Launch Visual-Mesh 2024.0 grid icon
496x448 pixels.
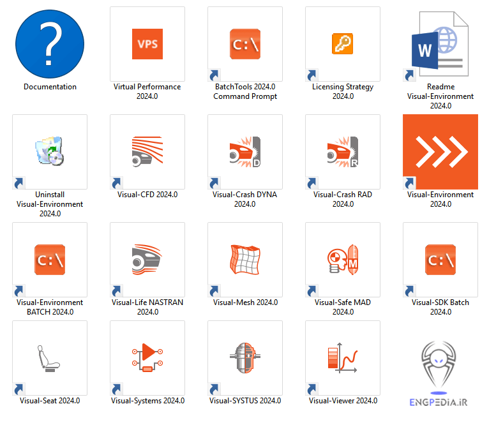click(x=245, y=260)
